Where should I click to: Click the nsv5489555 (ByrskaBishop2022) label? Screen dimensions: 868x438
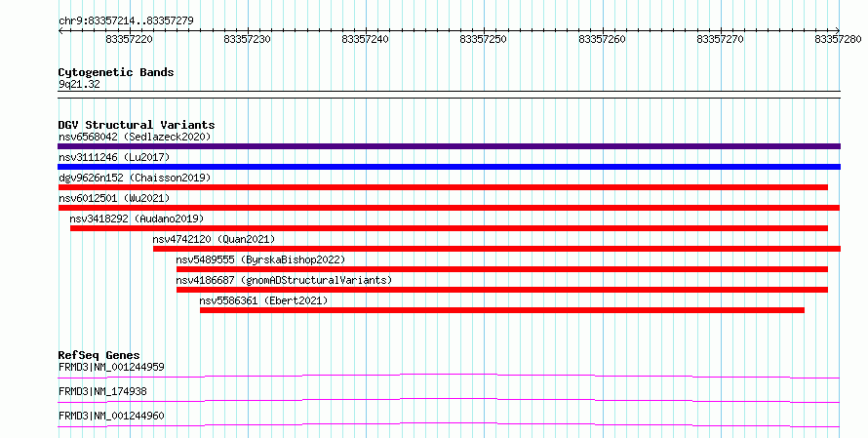[260, 259]
